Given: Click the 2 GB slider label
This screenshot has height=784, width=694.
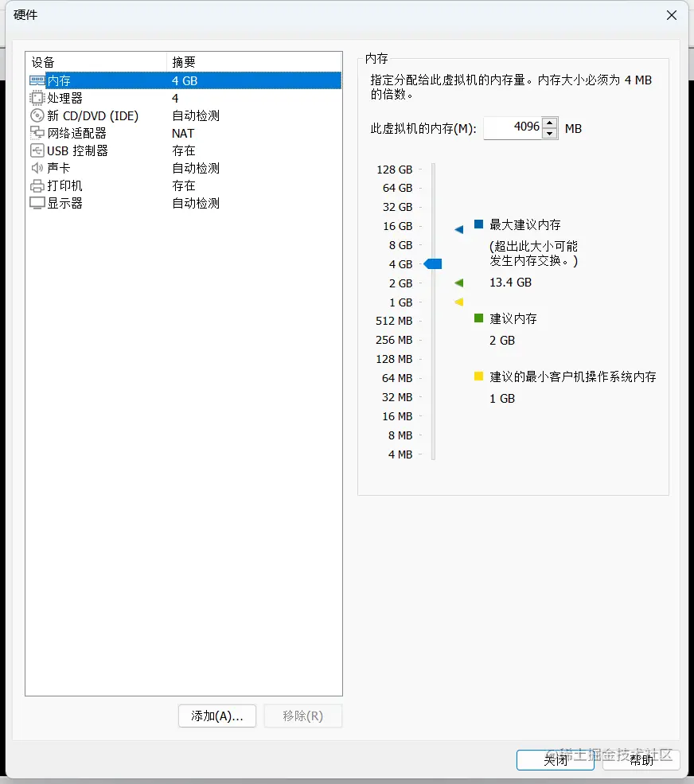Looking at the screenshot, I should pyautogui.click(x=400, y=283).
